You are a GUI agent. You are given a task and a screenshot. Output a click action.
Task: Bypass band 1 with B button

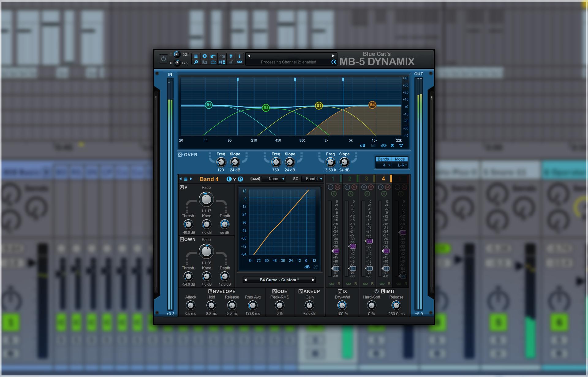(x=330, y=187)
